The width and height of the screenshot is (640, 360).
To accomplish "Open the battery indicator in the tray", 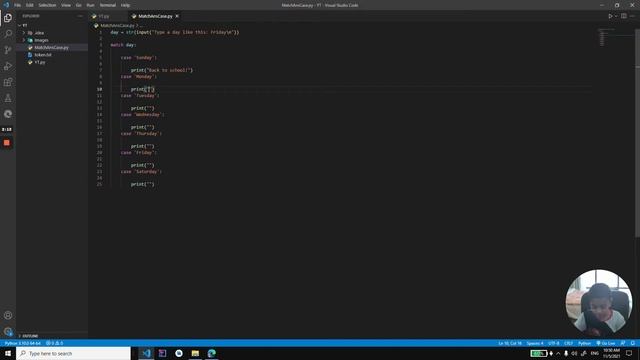I will click(x=538, y=353).
